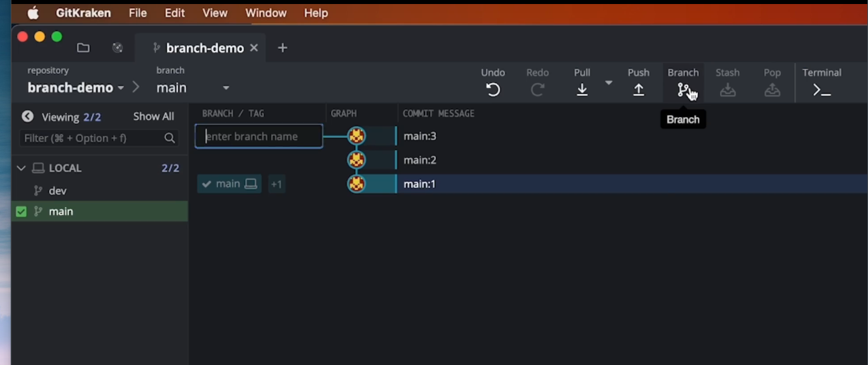
Task: Click the Branch icon in toolbar
Action: (x=682, y=90)
